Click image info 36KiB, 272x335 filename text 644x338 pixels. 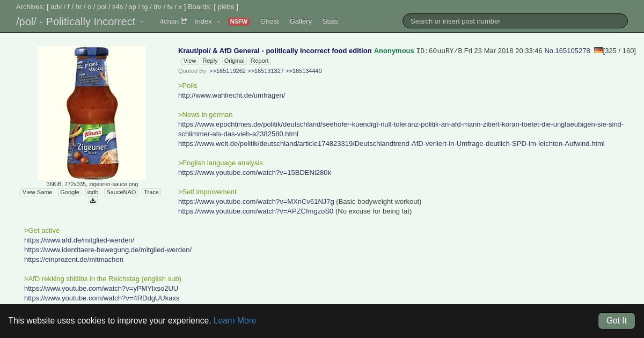pos(92,184)
